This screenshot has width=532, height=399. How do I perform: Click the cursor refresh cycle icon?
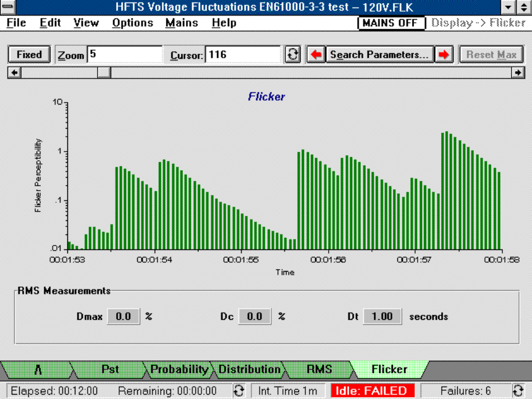293,54
